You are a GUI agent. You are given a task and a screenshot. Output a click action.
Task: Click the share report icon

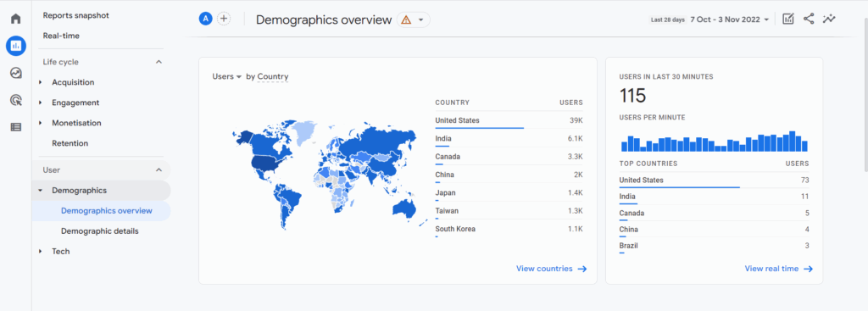(809, 19)
